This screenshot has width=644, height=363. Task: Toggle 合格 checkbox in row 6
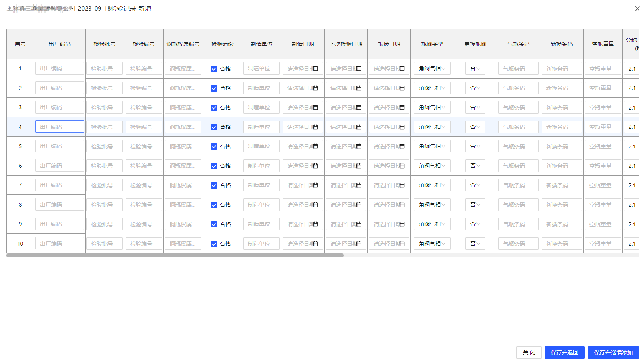pyautogui.click(x=214, y=166)
